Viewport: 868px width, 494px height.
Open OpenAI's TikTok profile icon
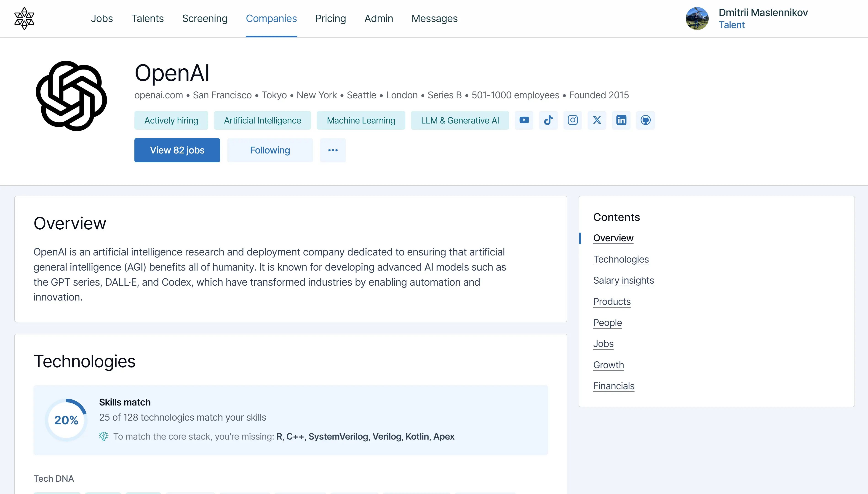(x=548, y=120)
